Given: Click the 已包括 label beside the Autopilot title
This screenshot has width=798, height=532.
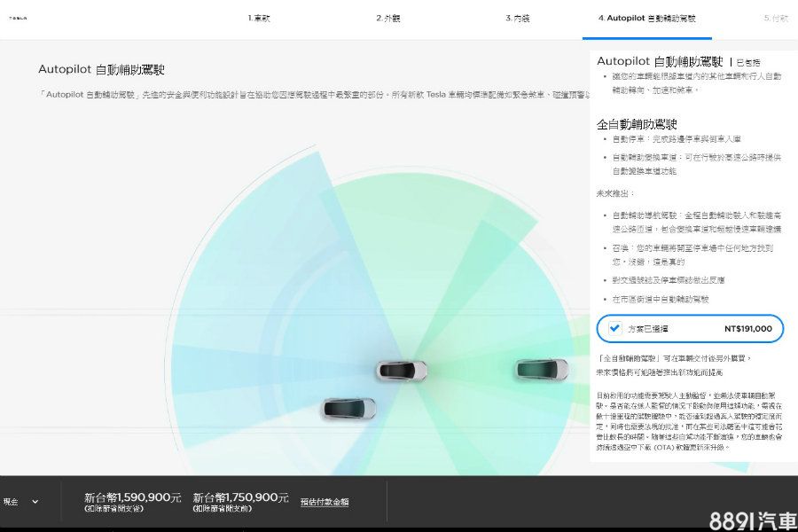Looking at the screenshot, I should [747, 63].
